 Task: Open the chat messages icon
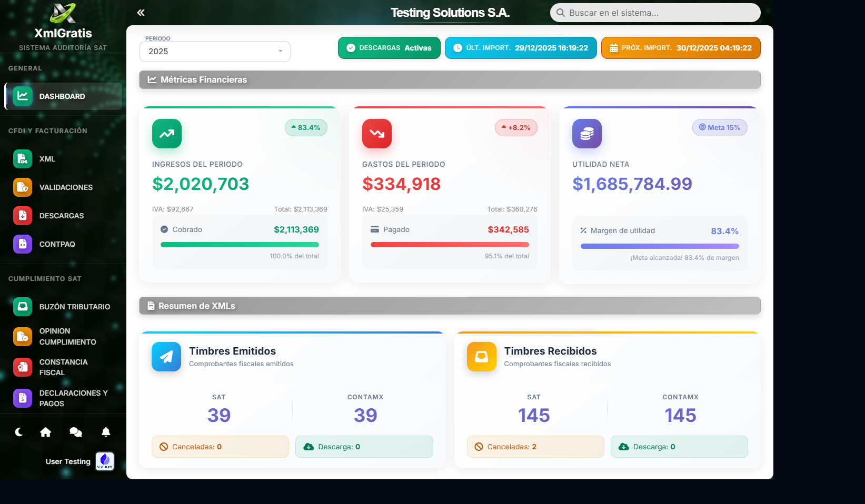[75, 432]
